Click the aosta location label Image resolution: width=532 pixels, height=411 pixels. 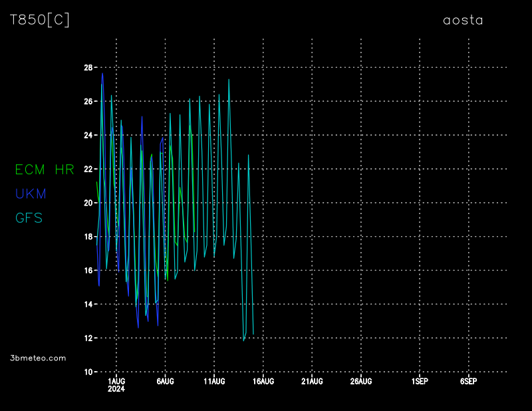pyautogui.click(x=463, y=20)
